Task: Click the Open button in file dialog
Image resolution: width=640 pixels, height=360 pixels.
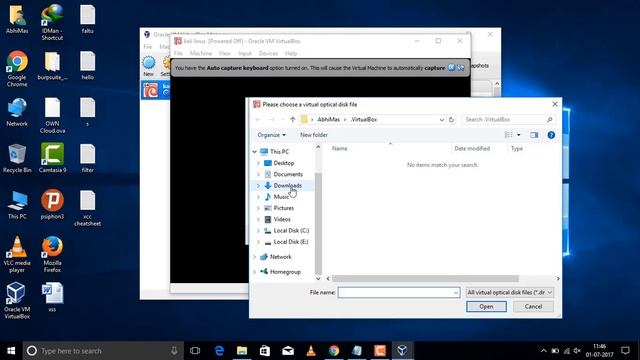Action: coord(486,307)
